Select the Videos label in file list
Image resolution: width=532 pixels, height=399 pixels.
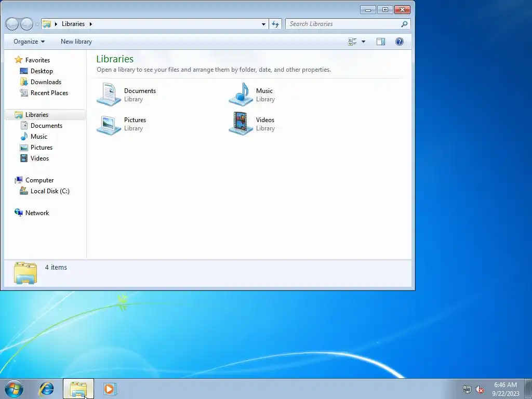pos(265,120)
